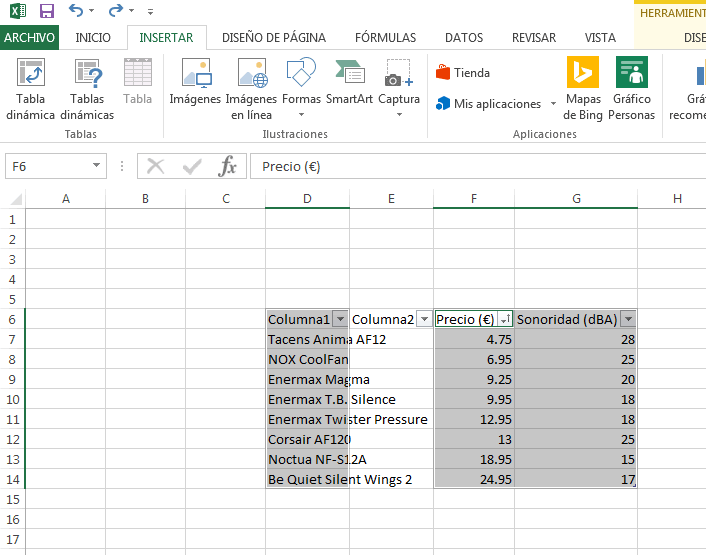Select row 6 header
706x555 pixels.
tap(13, 319)
